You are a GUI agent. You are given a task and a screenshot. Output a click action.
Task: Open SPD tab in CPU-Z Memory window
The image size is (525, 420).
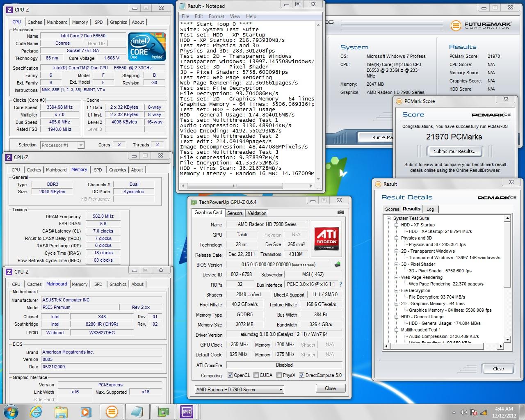[x=98, y=169]
